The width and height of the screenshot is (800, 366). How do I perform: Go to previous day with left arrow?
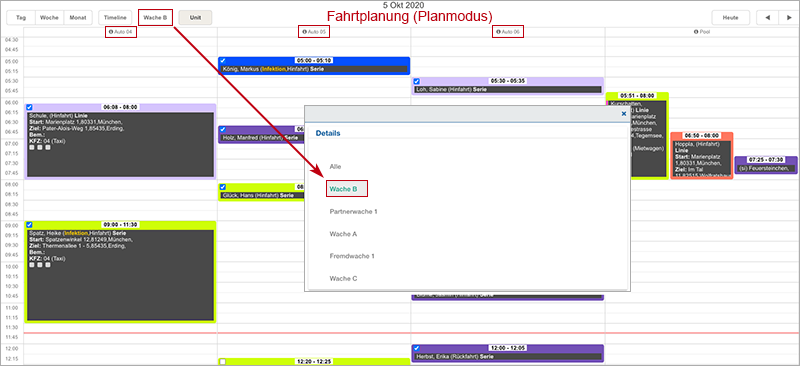pos(767,17)
